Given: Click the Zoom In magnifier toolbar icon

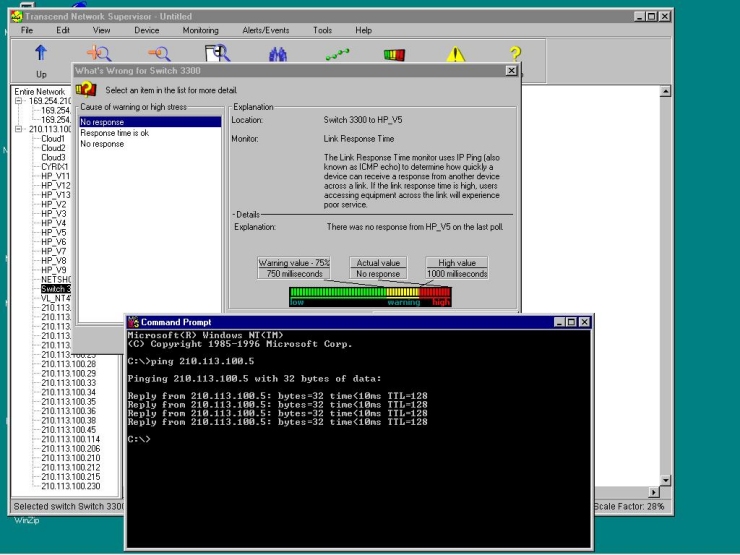Looking at the screenshot, I should (x=99, y=53).
